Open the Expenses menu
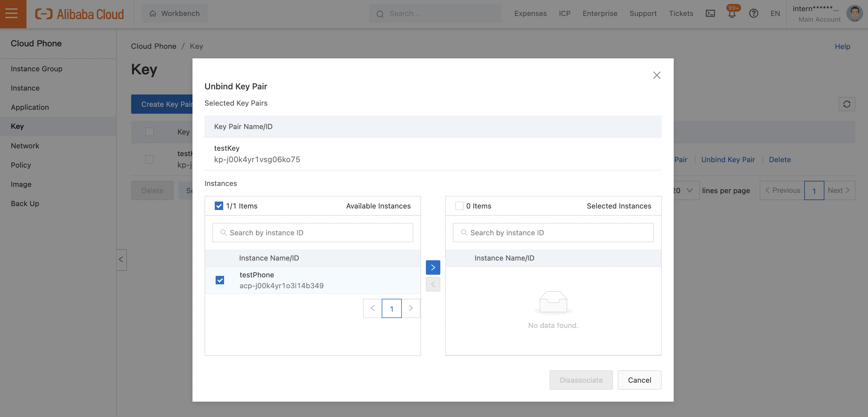 coord(530,14)
